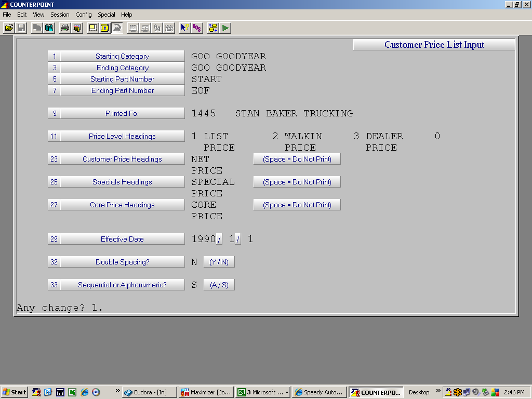
Task: Click the font AA toolbar icon
Action: pyautogui.click(x=157, y=28)
